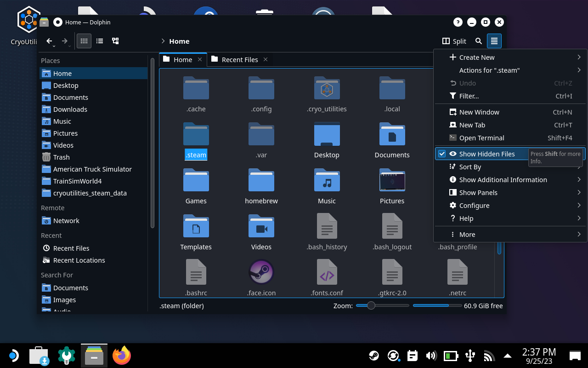Screen dimensions: 588x368
Task: Open the .face.icon Steam logo file
Action: (261, 272)
